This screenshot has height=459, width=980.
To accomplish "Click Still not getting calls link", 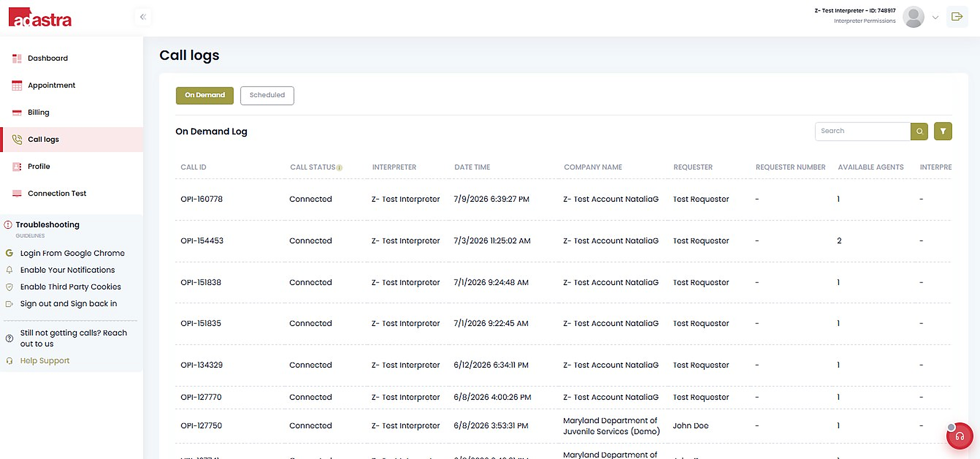I will pos(73,338).
